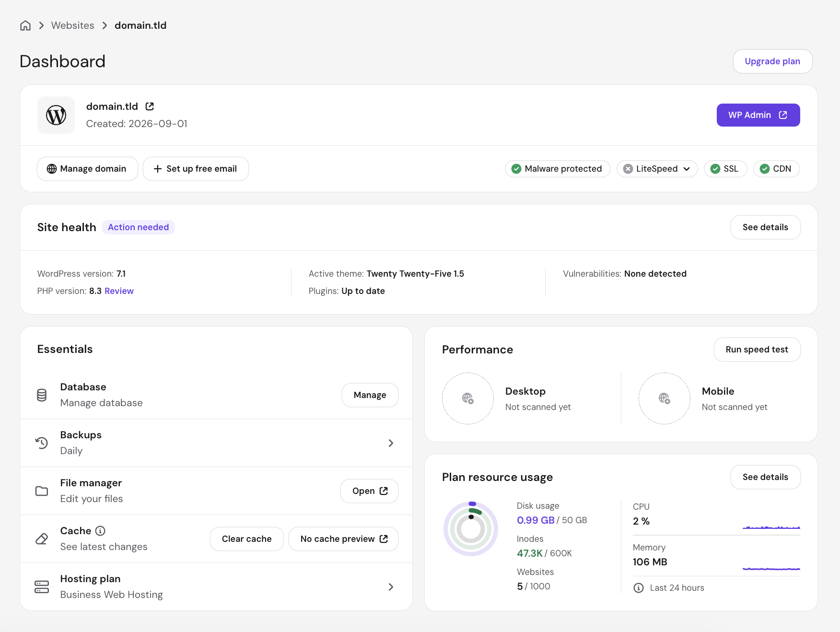This screenshot has height=632, width=840.
Task: Open the Backups row chevron
Action: (x=391, y=443)
